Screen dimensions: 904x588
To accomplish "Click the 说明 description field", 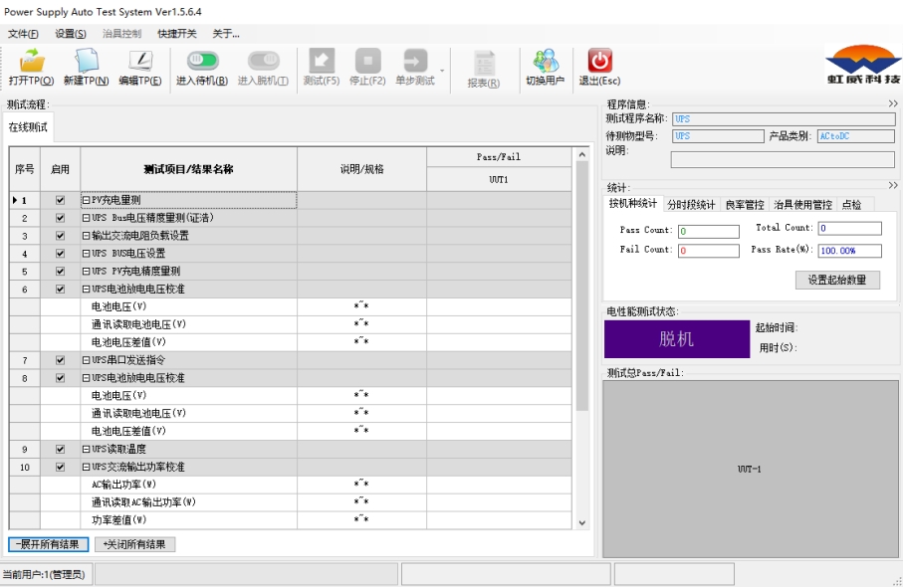I will pyautogui.click(x=783, y=159).
